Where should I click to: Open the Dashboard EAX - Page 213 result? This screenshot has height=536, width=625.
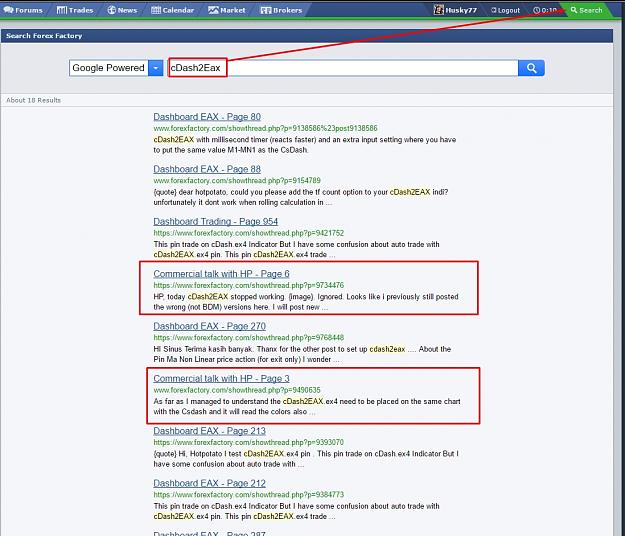tap(209, 431)
